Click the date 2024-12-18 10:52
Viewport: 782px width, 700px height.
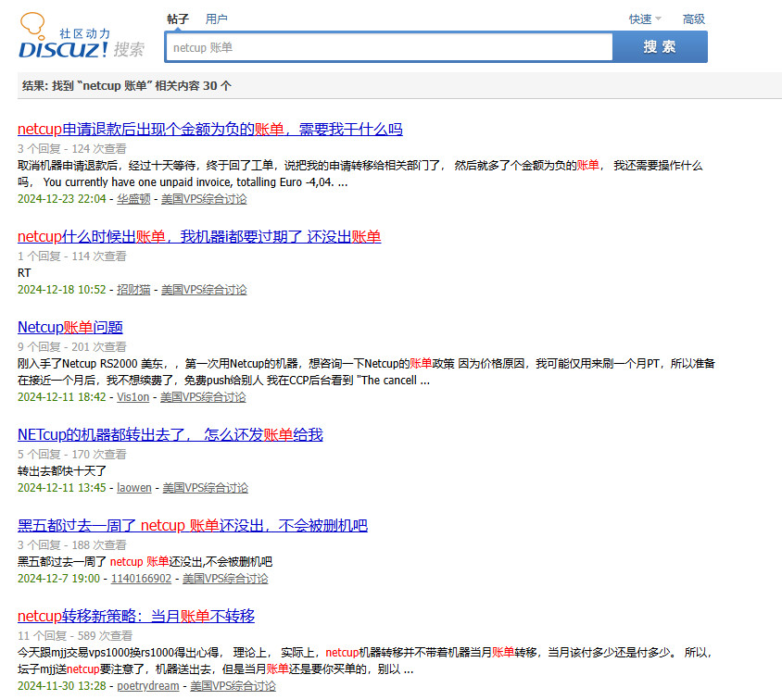(x=62, y=290)
